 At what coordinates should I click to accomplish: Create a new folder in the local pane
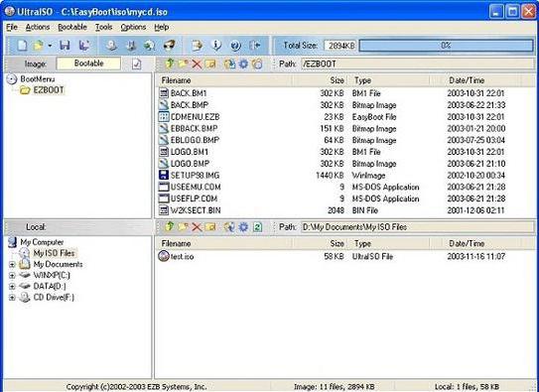point(183,226)
